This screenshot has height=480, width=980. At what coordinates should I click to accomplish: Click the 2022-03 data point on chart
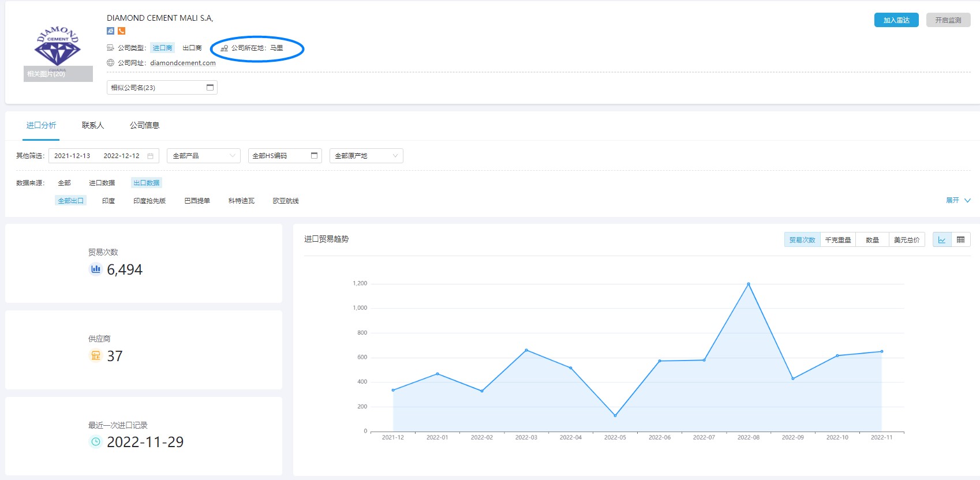tap(526, 350)
